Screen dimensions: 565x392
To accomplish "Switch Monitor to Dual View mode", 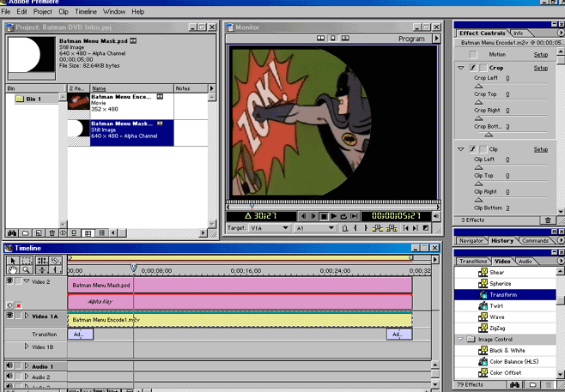I will (x=320, y=38).
